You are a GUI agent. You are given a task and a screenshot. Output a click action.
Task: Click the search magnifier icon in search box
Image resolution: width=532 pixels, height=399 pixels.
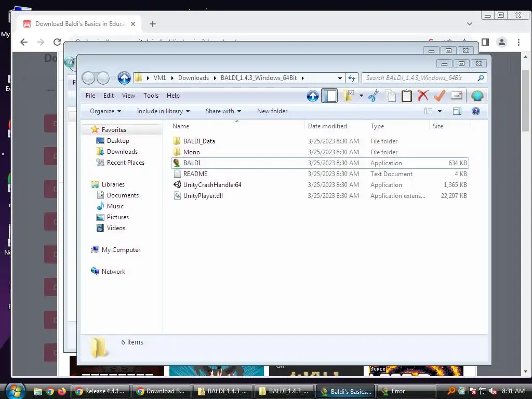coord(481,78)
